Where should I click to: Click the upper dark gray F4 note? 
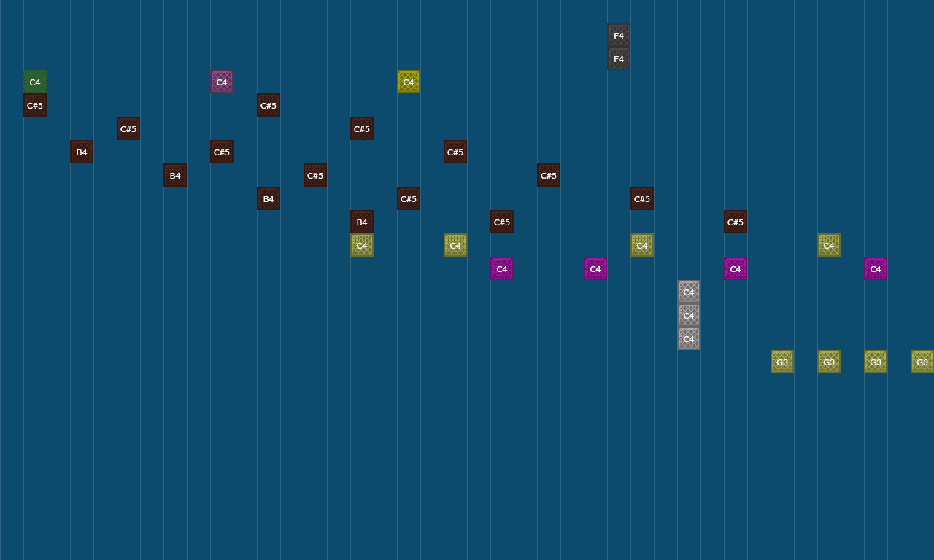point(619,35)
